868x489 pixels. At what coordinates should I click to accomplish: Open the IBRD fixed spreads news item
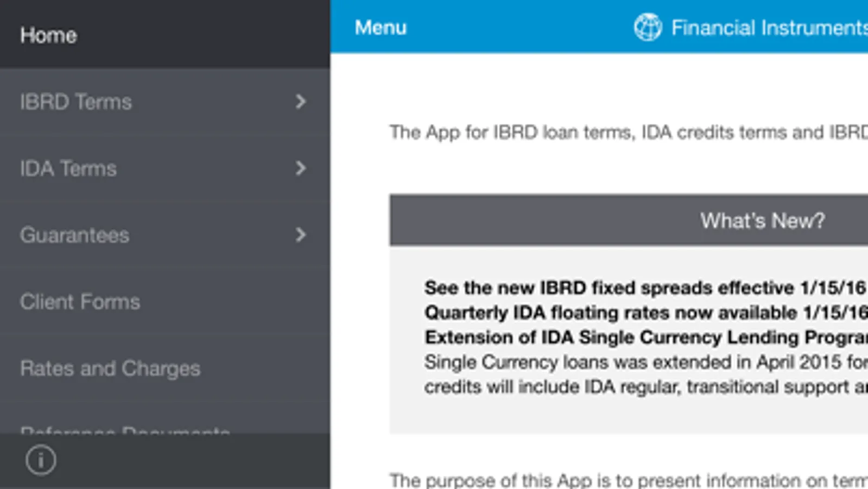point(646,287)
